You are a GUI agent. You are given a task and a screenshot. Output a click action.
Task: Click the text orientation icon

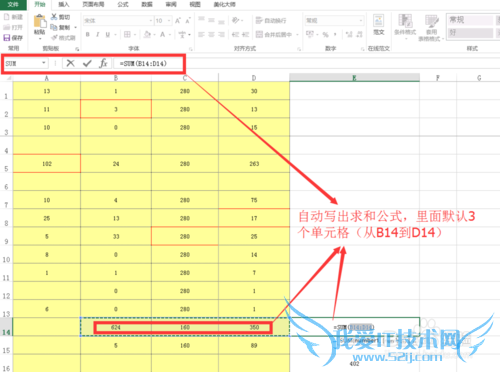click(236, 20)
